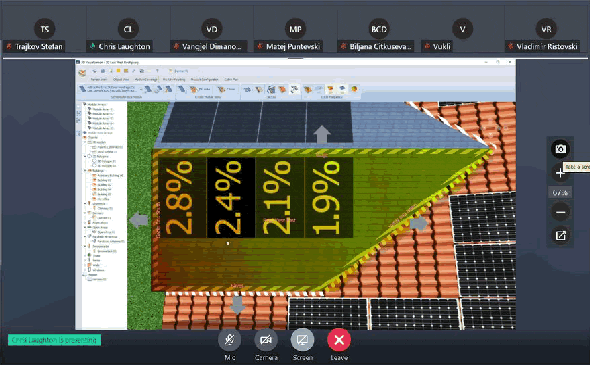Click the help question mark in quick access toolbar
590x365 pixels.
157,71
